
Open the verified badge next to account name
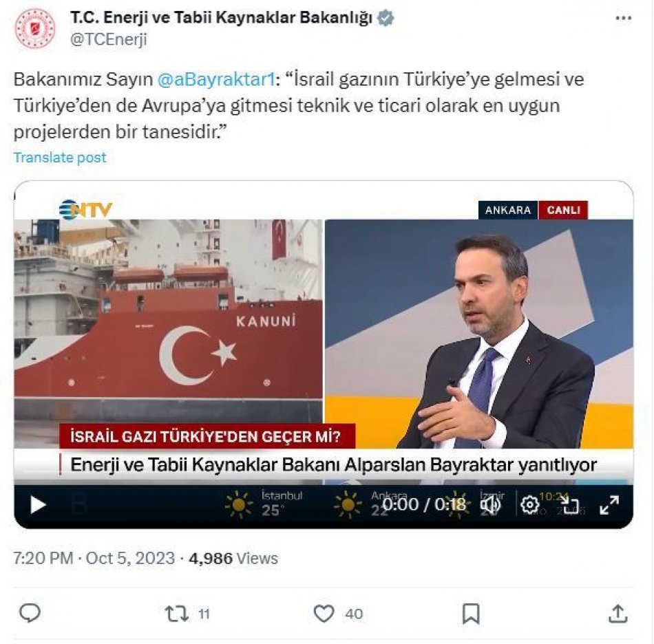pyautogui.click(x=386, y=18)
